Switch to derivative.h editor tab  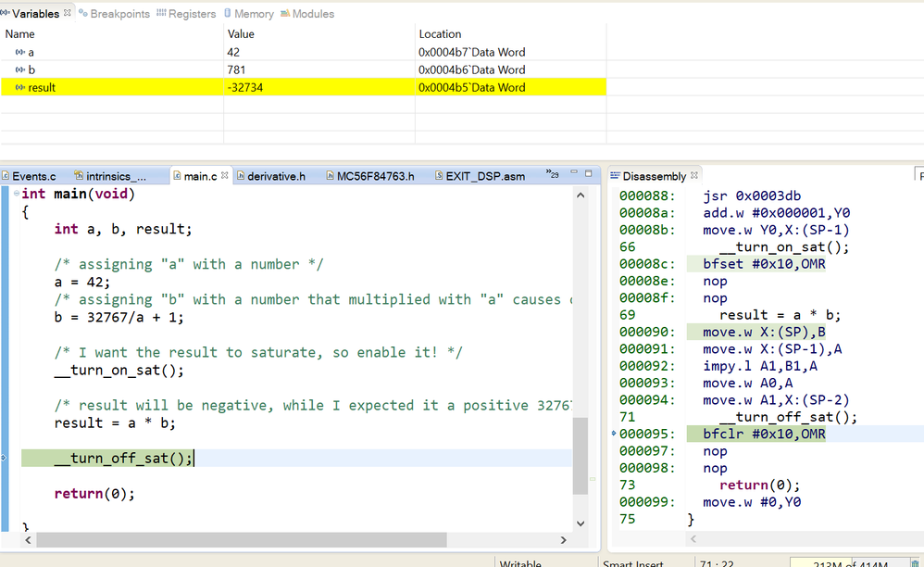271,176
